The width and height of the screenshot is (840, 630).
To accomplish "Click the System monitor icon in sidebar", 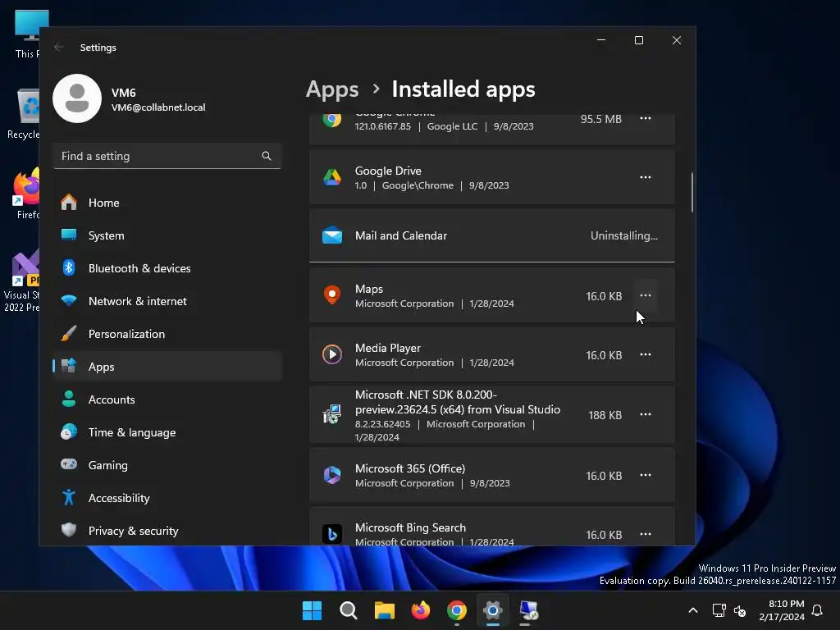I will click(69, 234).
